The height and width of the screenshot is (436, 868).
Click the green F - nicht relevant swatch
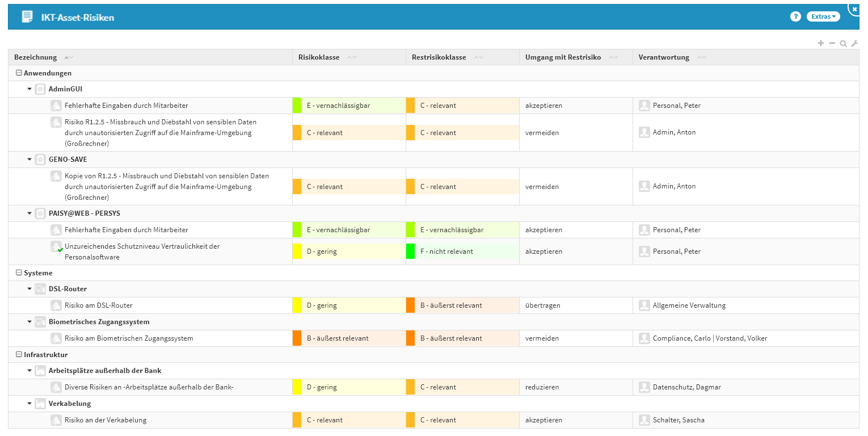tap(410, 251)
